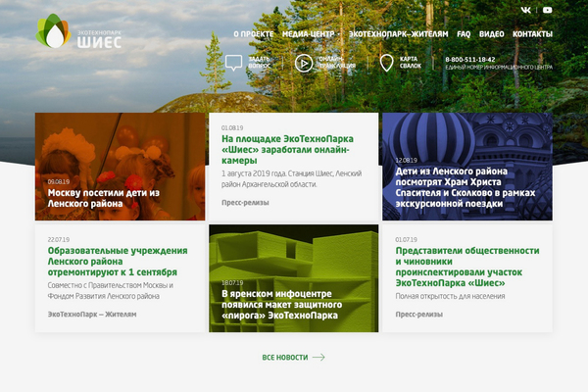Image resolution: width=588 pixels, height=392 pixels.
Task: Go to the FAQ page
Action: click(464, 34)
